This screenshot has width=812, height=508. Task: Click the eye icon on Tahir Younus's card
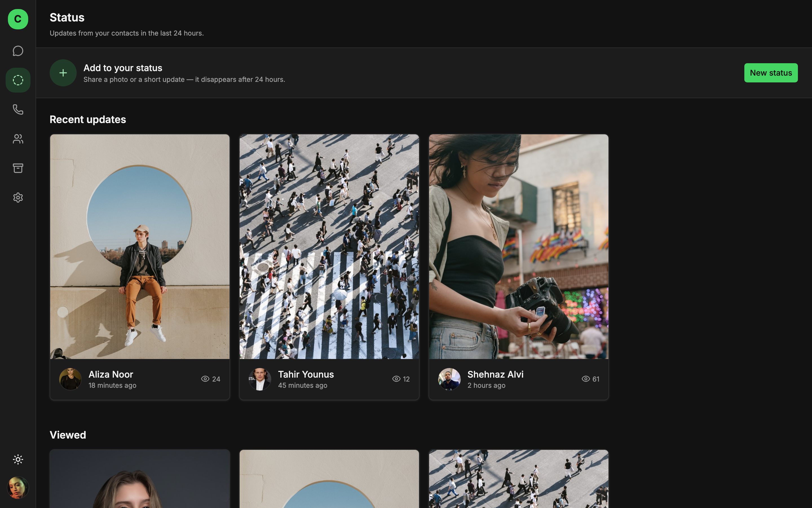[x=396, y=379]
